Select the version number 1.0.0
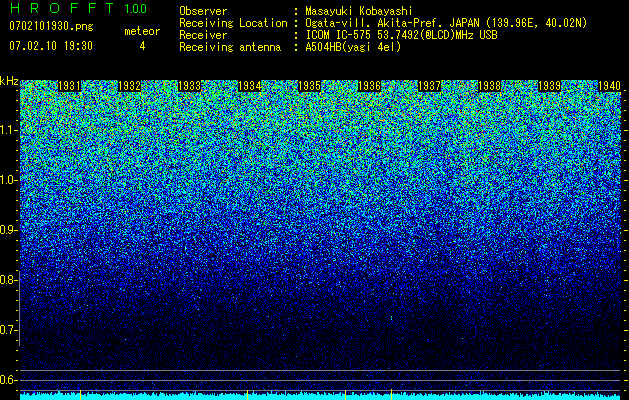The height and width of the screenshot is (400, 629). [135, 9]
